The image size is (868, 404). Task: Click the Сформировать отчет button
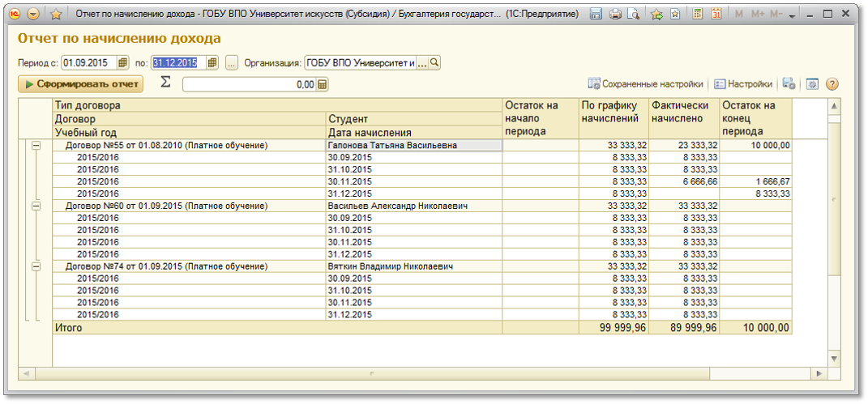(81, 84)
